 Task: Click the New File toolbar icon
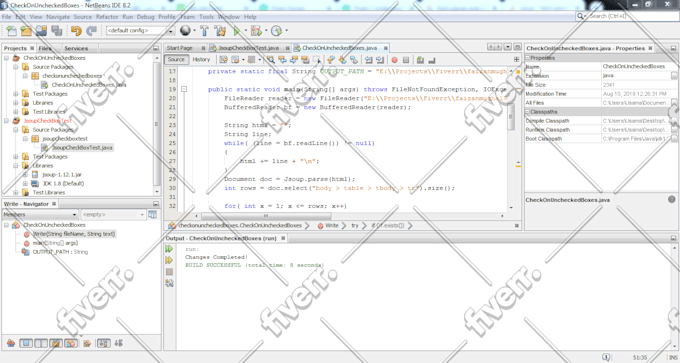pyautogui.click(x=11, y=31)
